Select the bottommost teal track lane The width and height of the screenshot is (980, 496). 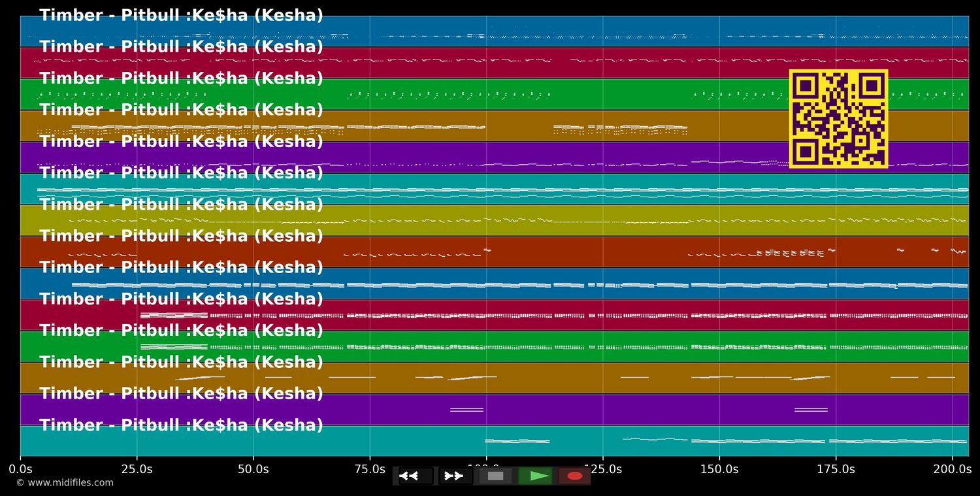click(495, 440)
